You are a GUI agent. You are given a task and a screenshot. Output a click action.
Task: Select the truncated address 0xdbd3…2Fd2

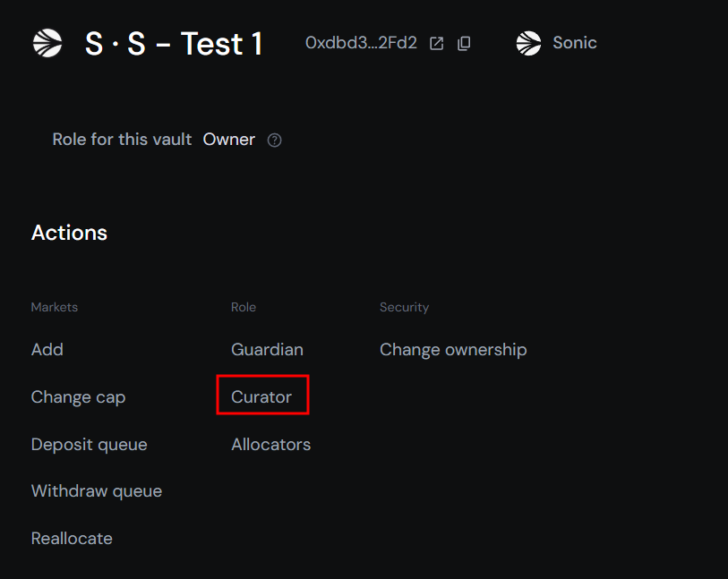(x=361, y=43)
